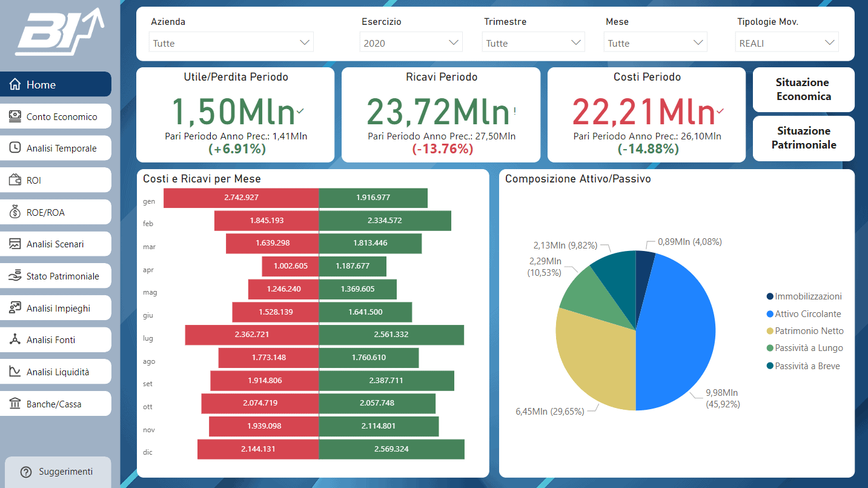Click the red giu bar 1.528.139
Screen dimensions: 868x488
point(276,312)
